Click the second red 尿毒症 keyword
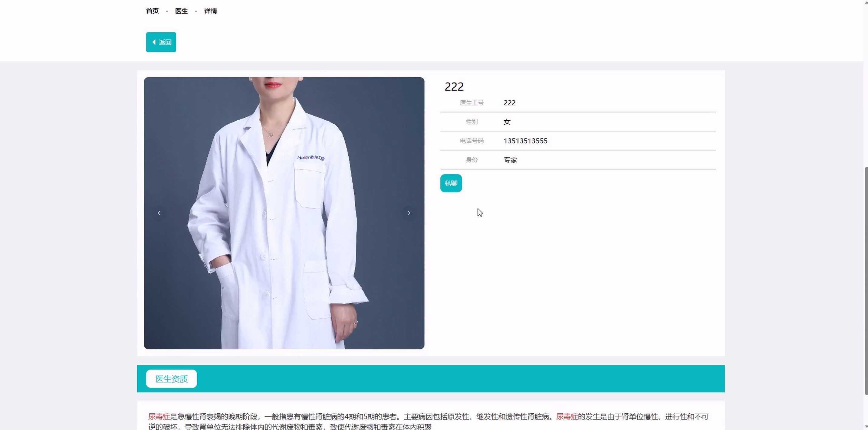The width and height of the screenshot is (868, 430). click(x=567, y=416)
